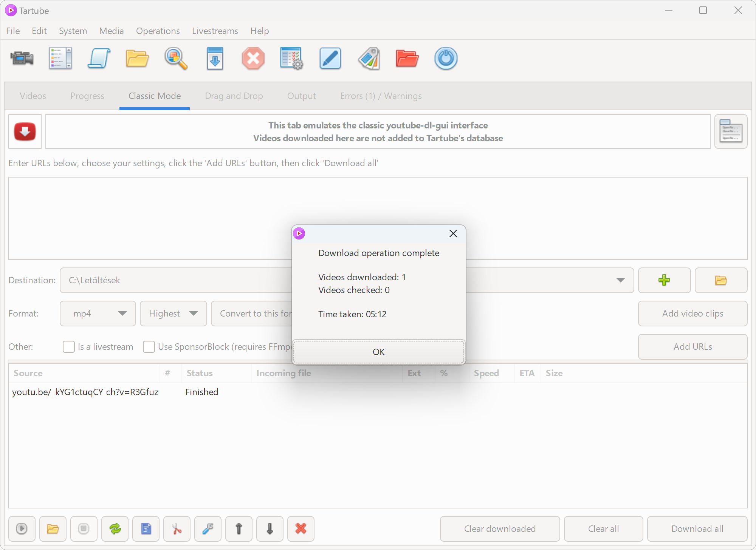Select the Classic Mode tab

tap(155, 96)
